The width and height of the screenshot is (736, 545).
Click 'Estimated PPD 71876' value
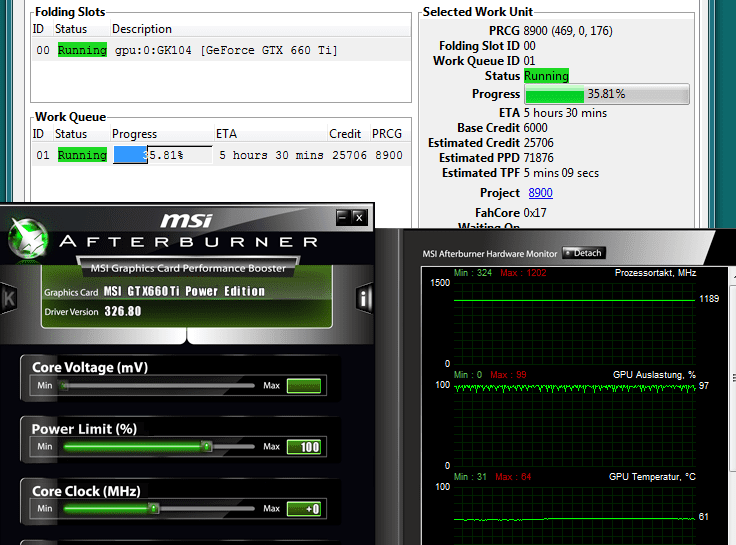[x=538, y=158]
